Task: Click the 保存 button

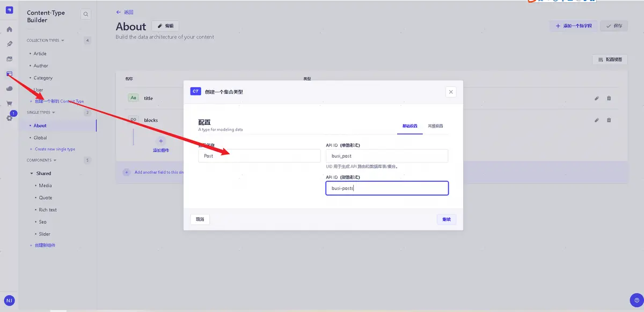Action: click(x=614, y=26)
